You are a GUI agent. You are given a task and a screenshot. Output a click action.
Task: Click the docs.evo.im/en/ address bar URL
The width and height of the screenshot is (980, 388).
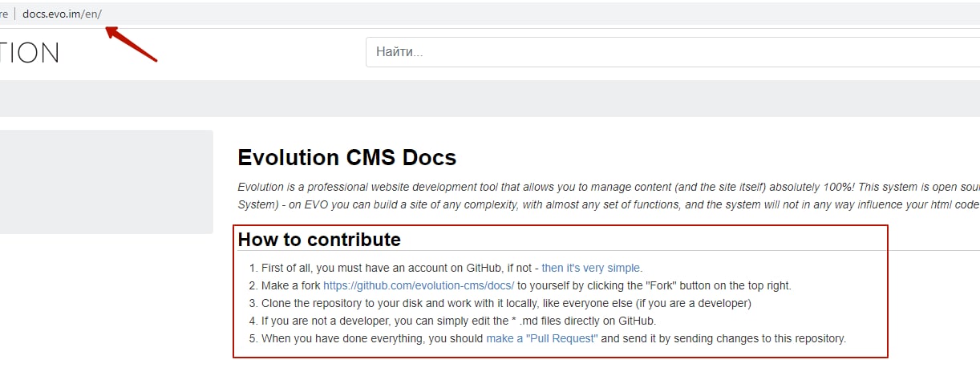(62, 14)
